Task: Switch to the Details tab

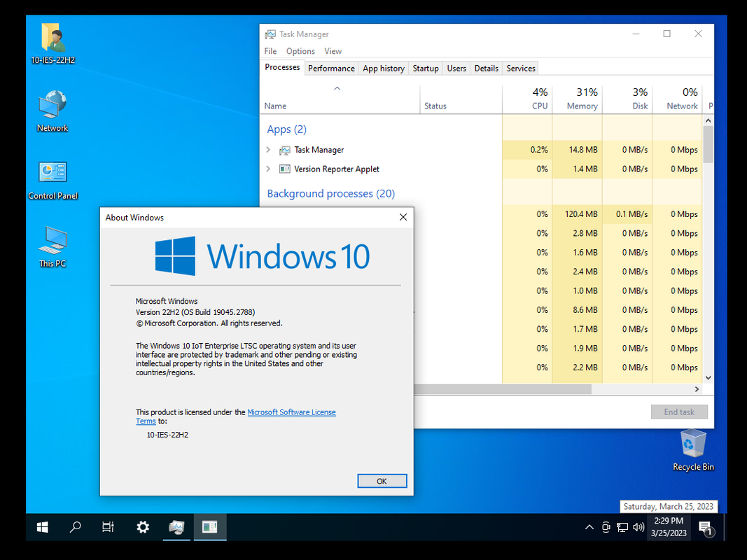Action: tap(487, 68)
